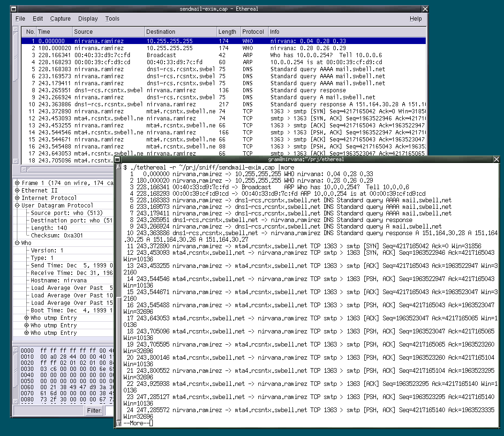Open the Display menu
504x436 pixels.
coord(88,19)
